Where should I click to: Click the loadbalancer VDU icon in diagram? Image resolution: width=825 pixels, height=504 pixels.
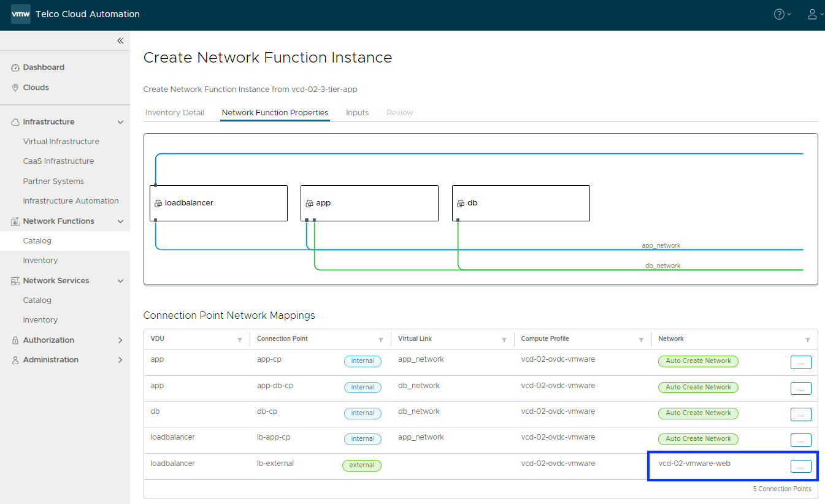pyautogui.click(x=158, y=203)
